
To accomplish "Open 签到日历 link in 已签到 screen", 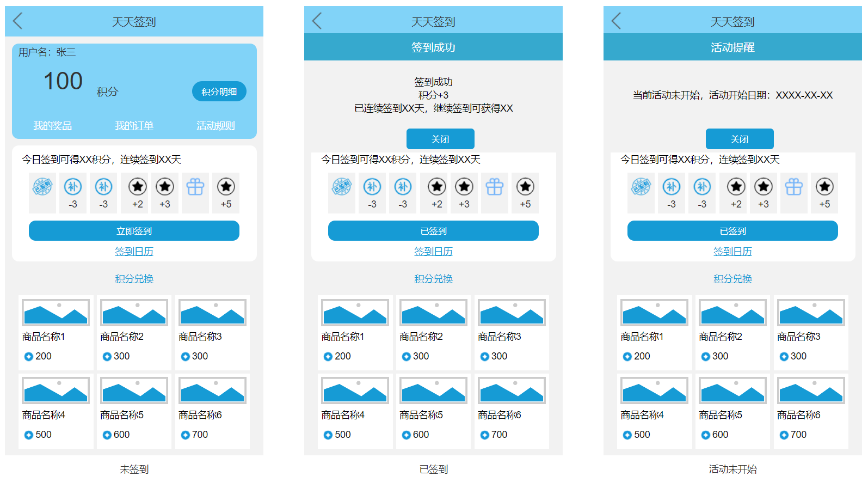I will coord(433,252).
